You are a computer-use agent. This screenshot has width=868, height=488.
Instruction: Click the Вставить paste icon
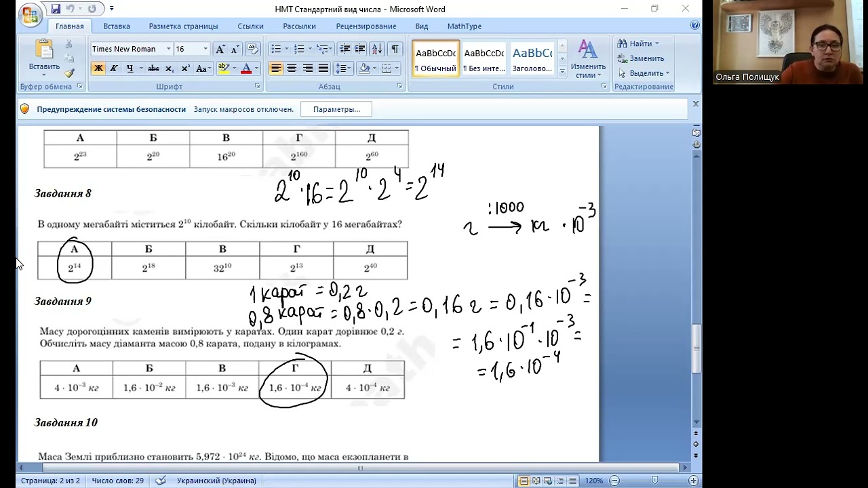point(44,50)
